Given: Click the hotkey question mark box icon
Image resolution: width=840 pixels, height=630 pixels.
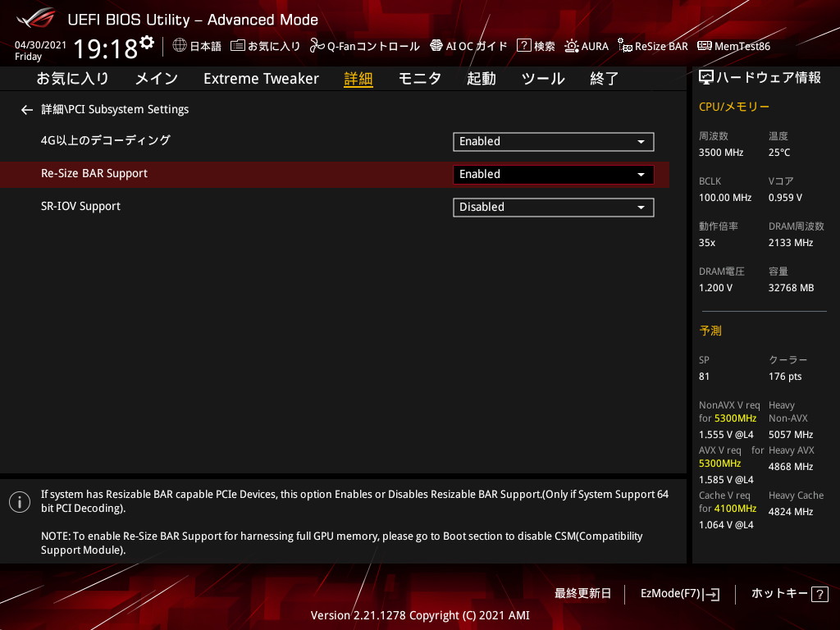Looking at the screenshot, I should 819,594.
